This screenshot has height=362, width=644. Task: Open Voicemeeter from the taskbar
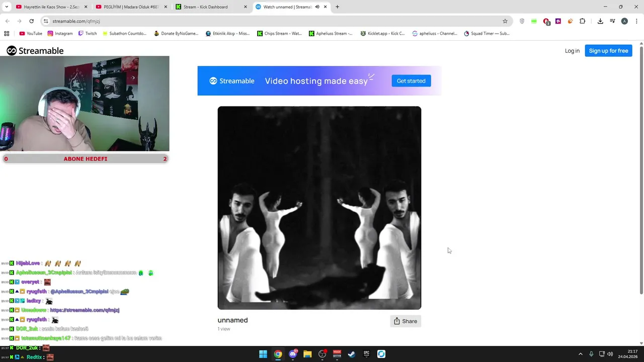pyautogui.click(x=337, y=354)
